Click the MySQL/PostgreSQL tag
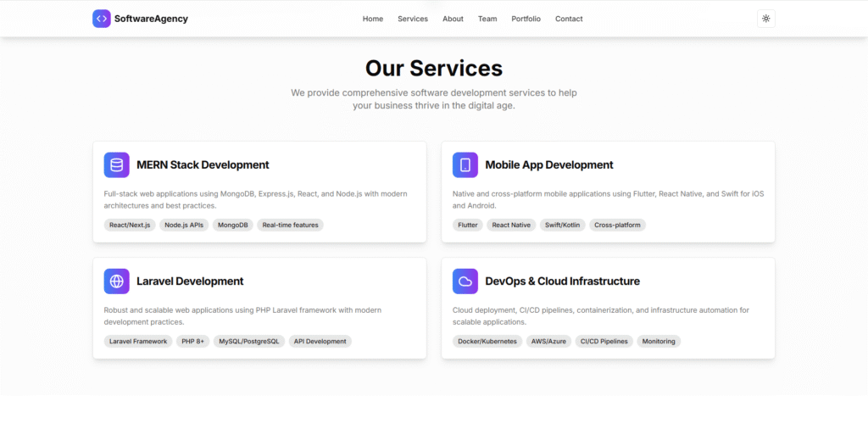The height and width of the screenshot is (429, 868). pos(249,342)
